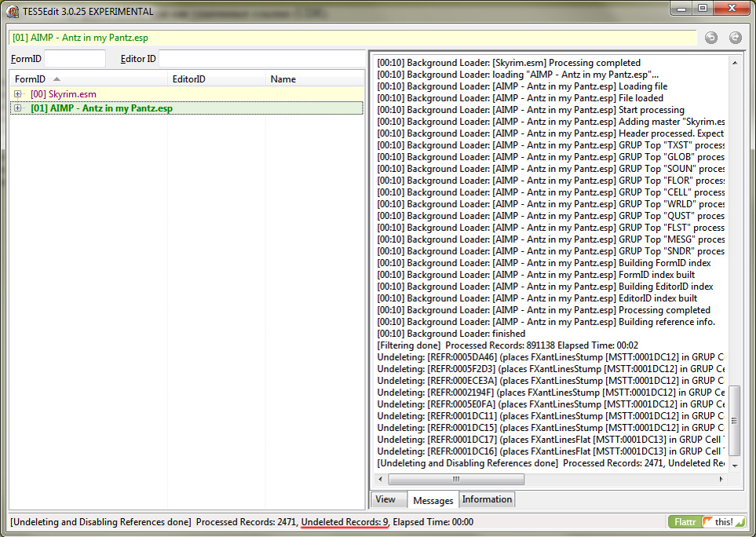756x537 pixels.
Task: Click the 'EditorID index built' log line
Action: tap(537, 298)
